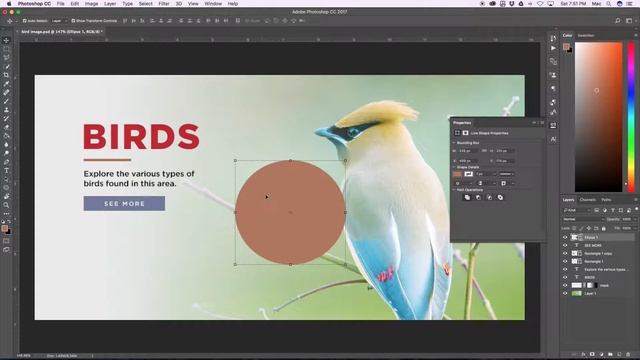Viewport: 640px width, 360px height.
Task: Open the extra tools three-dot menu
Action: coord(6,213)
